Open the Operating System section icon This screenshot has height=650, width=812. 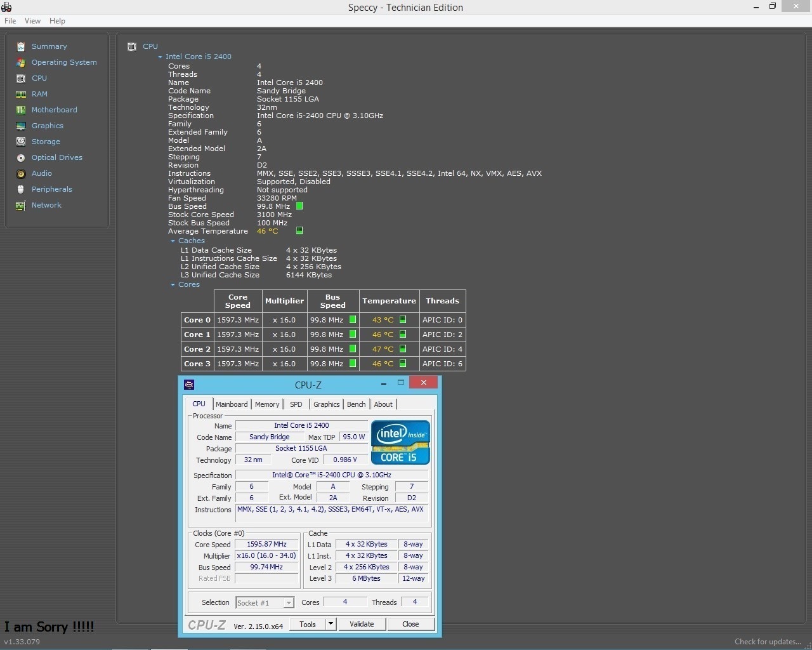21,62
